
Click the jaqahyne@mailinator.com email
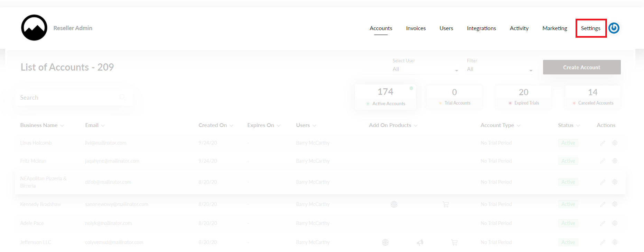(112, 161)
